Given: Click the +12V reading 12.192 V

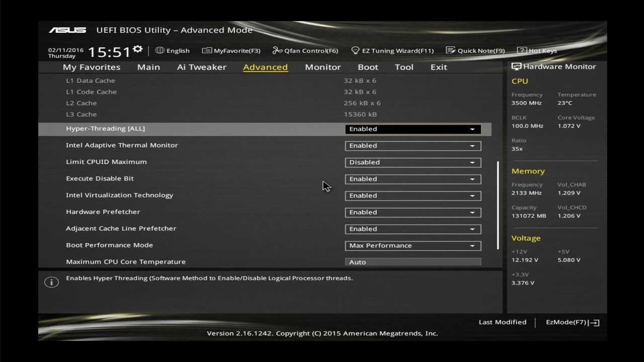Looking at the screenshot, I should pyautogui.click(x=525, y=260).
